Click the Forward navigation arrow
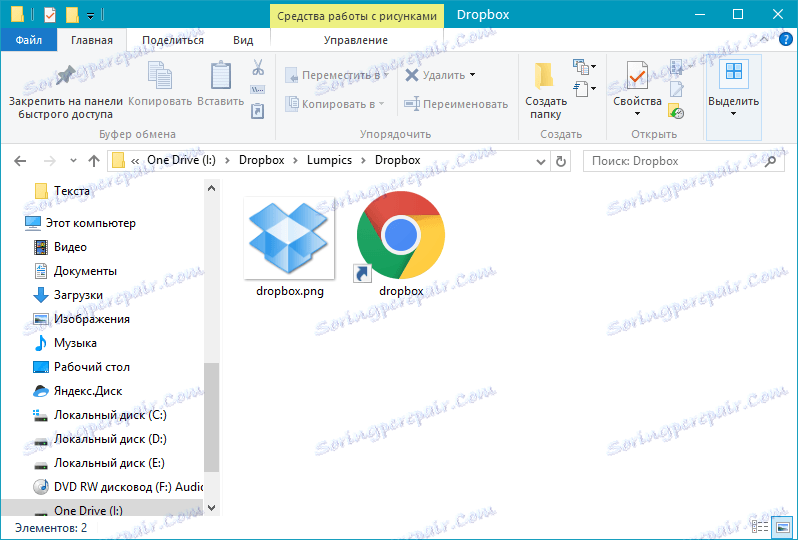Viewport: 798px width, 540px height. [49, 161]
